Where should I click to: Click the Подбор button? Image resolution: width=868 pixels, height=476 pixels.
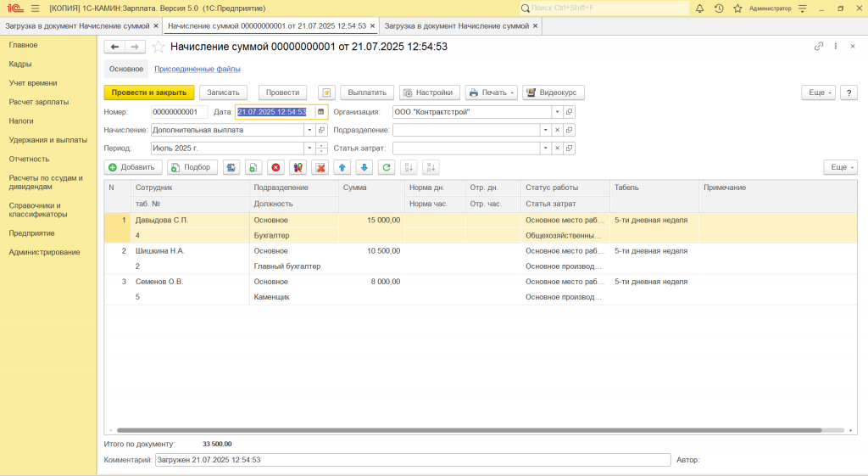[x=192, y=167]
